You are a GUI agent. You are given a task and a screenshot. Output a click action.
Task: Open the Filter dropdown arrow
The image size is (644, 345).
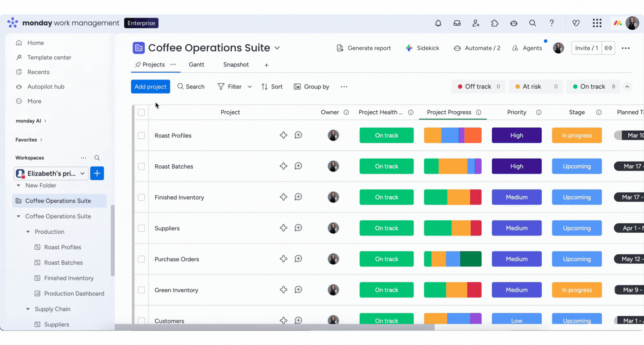click(x=250, y=87)
